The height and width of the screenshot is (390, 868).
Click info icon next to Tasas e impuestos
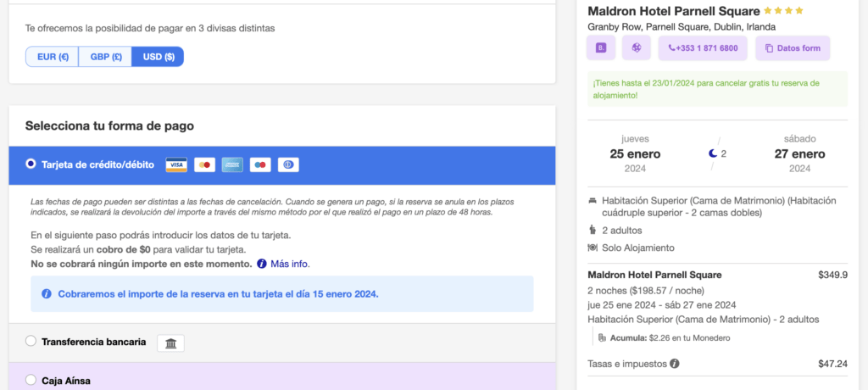tap(674, 364)
